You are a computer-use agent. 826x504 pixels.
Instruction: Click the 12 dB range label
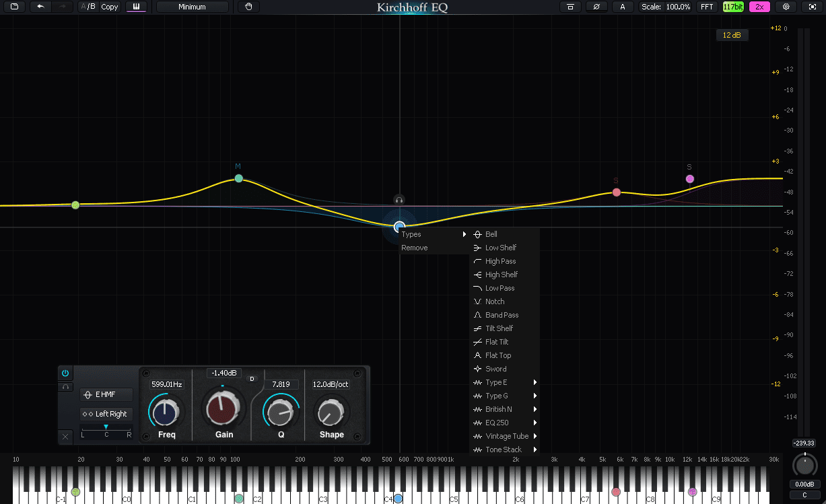[732, 34]
